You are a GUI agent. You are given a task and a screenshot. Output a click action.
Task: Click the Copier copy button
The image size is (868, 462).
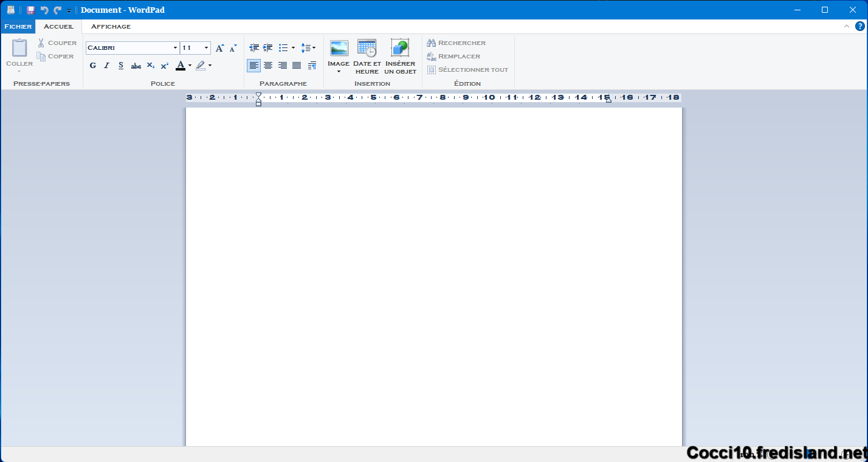tap(55, 56)
